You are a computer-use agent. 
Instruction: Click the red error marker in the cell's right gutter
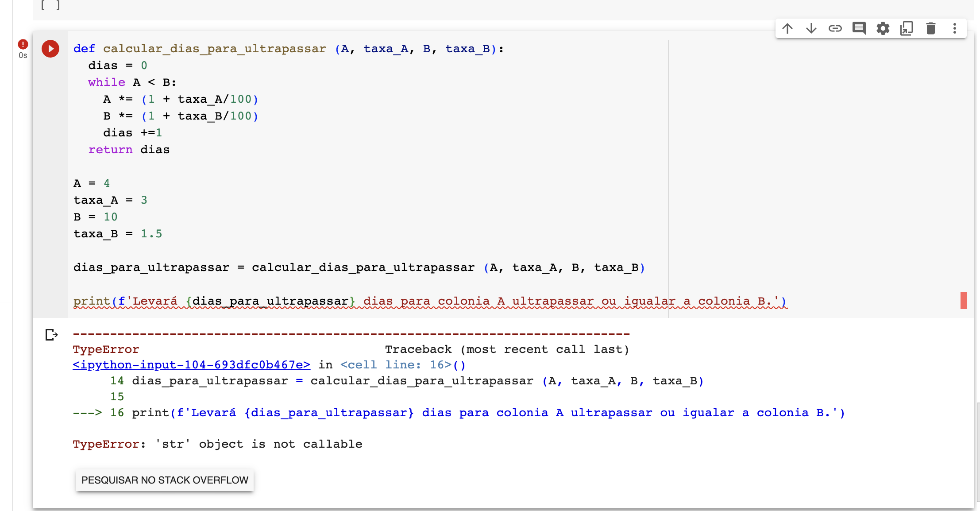[x=963, y=301]
